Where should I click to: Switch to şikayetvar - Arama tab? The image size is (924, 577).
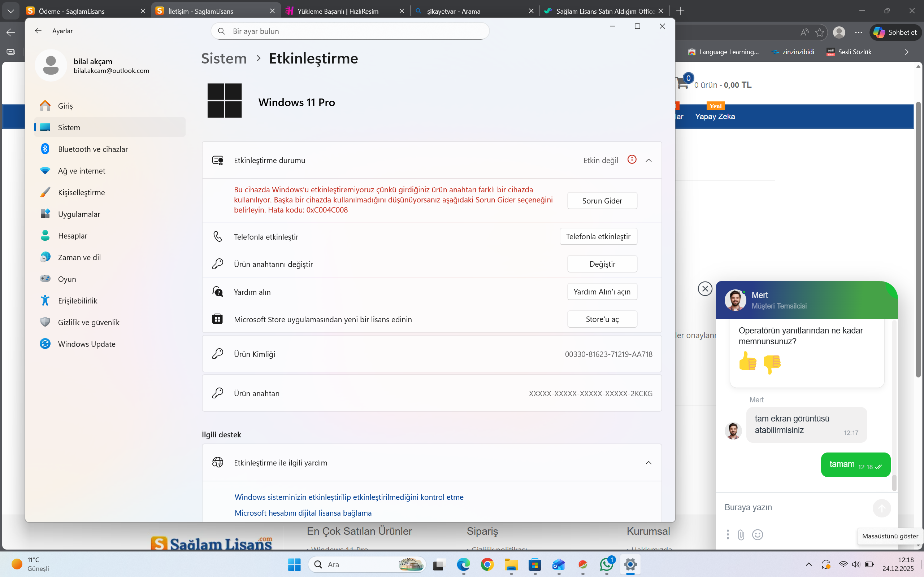click(475, 11)
